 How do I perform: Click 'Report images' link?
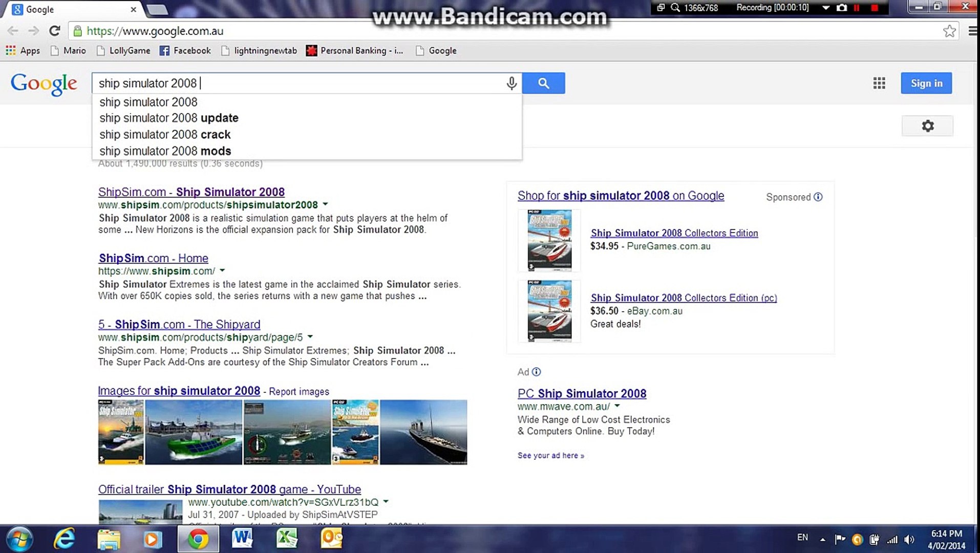[299, 392]
